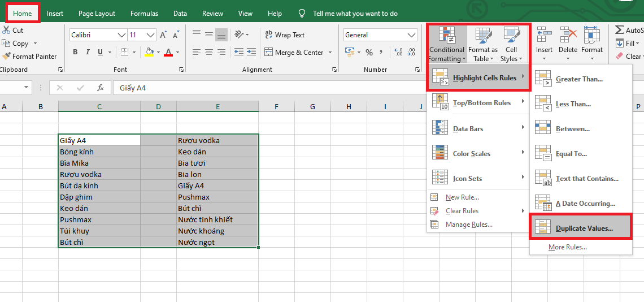Click the Percent Style icon

369,53
